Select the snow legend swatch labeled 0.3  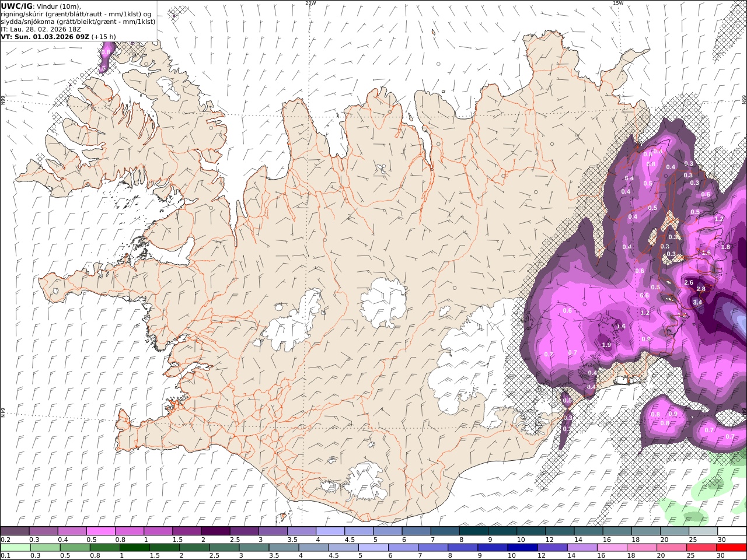(43, 531)
